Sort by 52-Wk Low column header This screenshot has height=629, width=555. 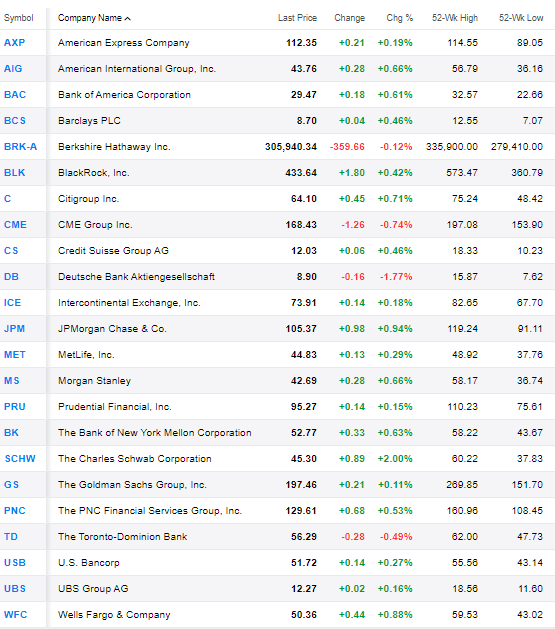click(521, 18)
